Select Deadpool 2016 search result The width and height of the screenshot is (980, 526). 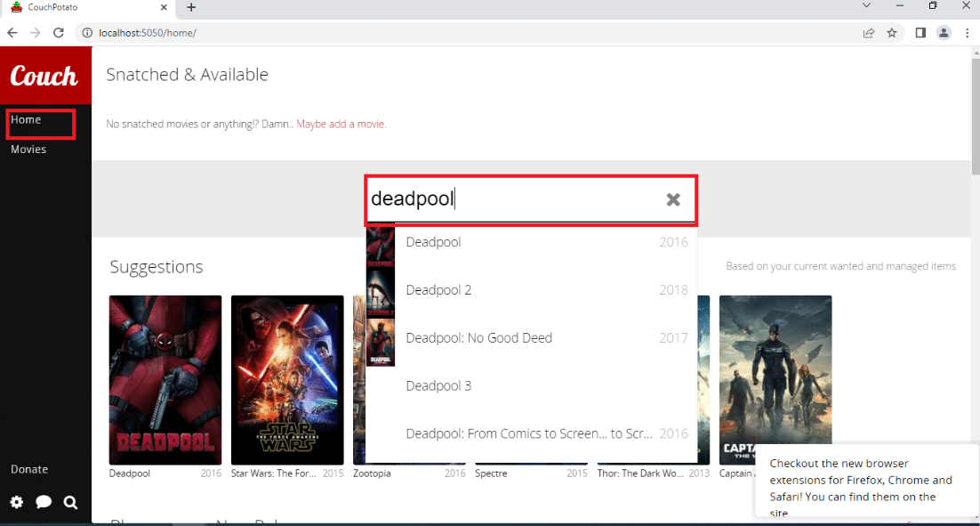[x=531, y=242]
